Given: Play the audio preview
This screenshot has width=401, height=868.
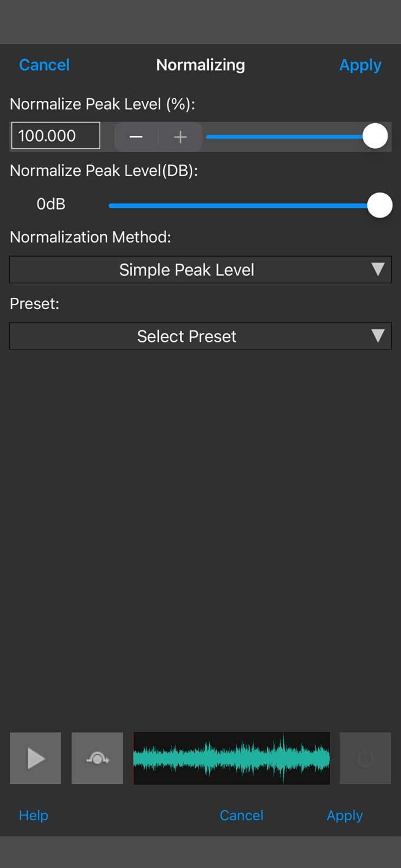Looking at the screenshot, I should click(35, 758).
